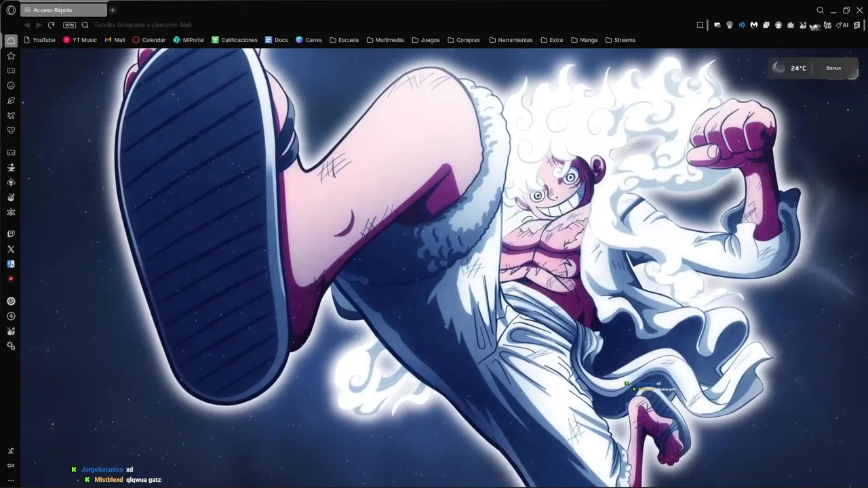Open the GX Control sidebar icon
The height and width of the screenshot is (488, 868).
11,466
